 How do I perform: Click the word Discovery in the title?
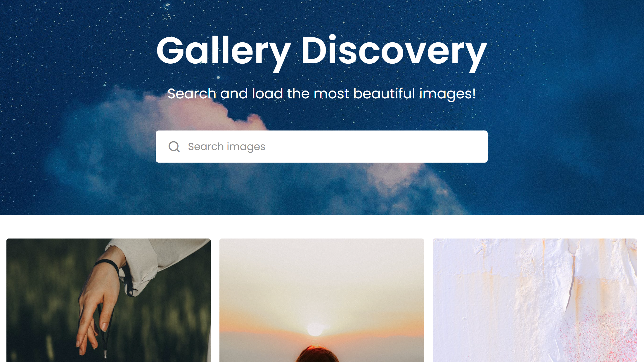click(394, 53)
